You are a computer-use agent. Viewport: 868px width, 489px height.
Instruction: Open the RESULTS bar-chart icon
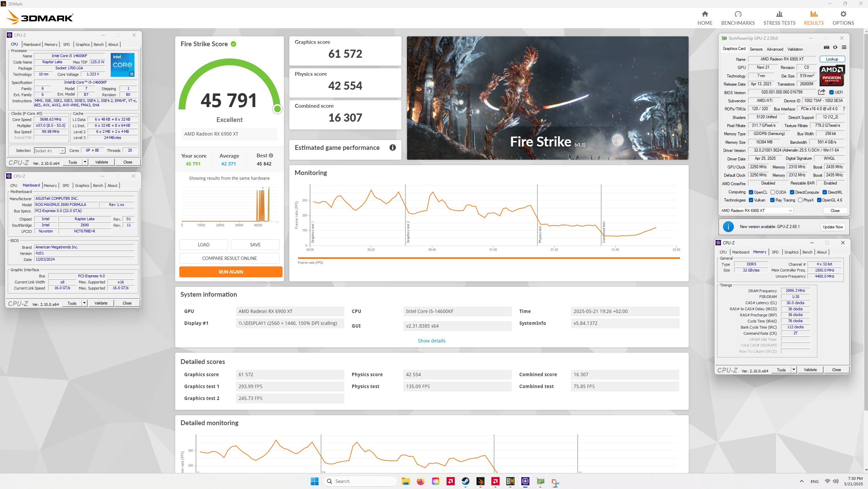[814, 14]
